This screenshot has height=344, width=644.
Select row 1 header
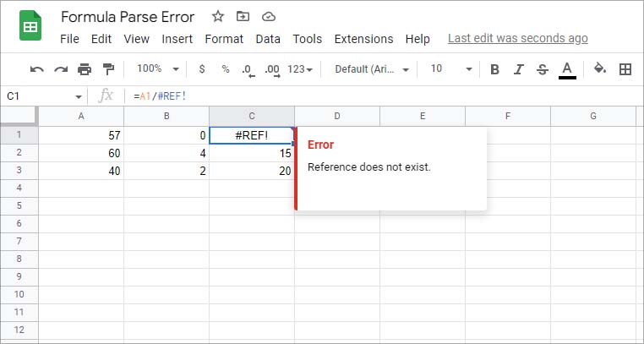[x=19, y=134]
